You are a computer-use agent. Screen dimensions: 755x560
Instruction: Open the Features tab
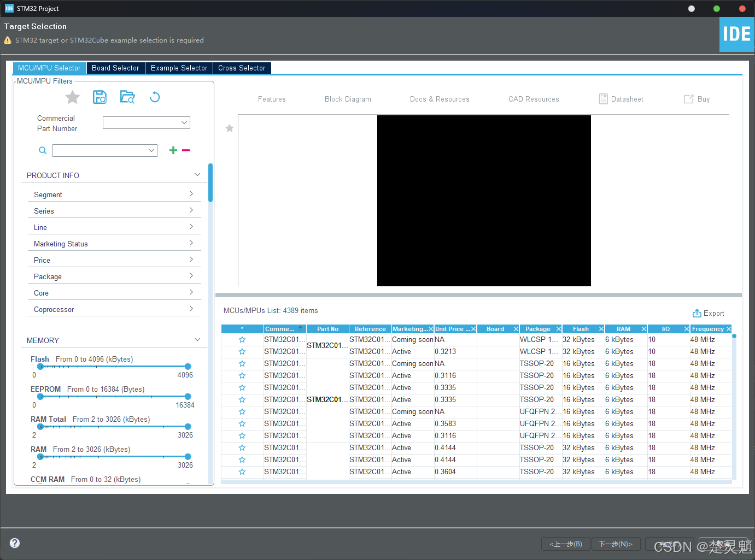[x=272, y=99]
